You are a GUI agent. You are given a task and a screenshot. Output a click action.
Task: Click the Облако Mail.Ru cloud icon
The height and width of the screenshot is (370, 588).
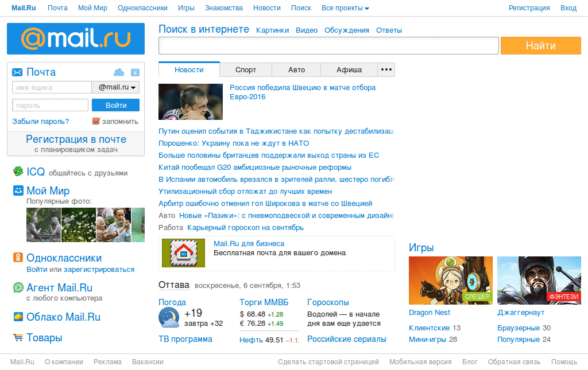click(x=18, y=317)
